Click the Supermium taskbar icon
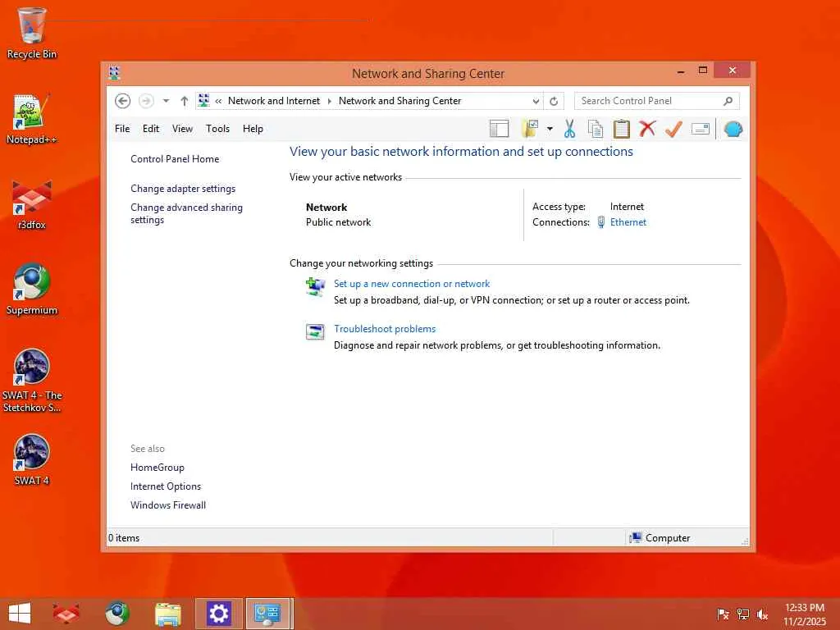The image size is (840, 630). [x=116, y=614]
